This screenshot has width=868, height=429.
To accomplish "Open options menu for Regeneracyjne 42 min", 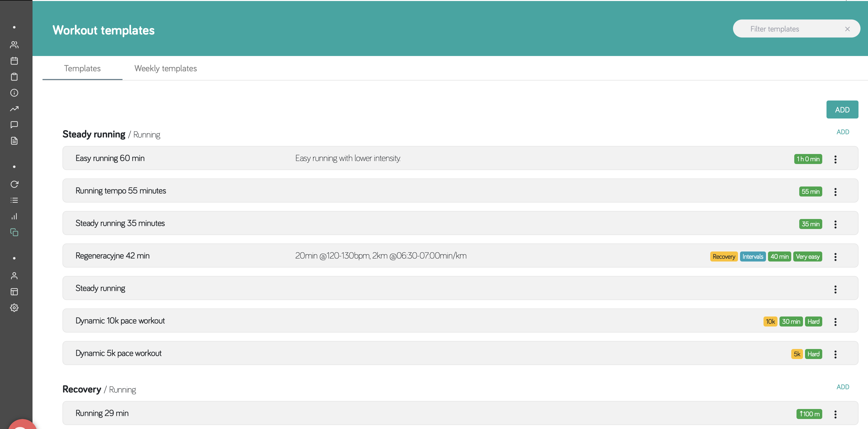I will coord(835,257).
